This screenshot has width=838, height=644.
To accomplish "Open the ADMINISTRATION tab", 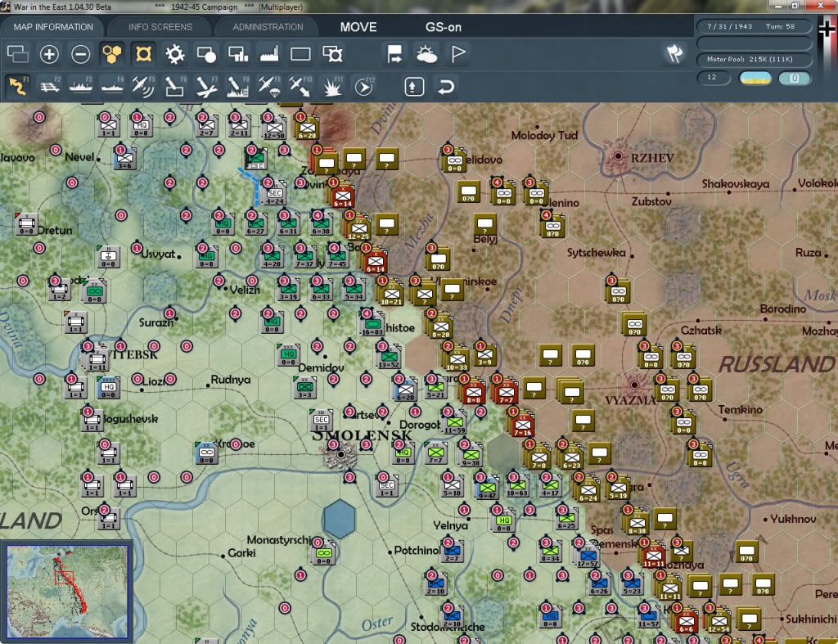I will [268, 27].
